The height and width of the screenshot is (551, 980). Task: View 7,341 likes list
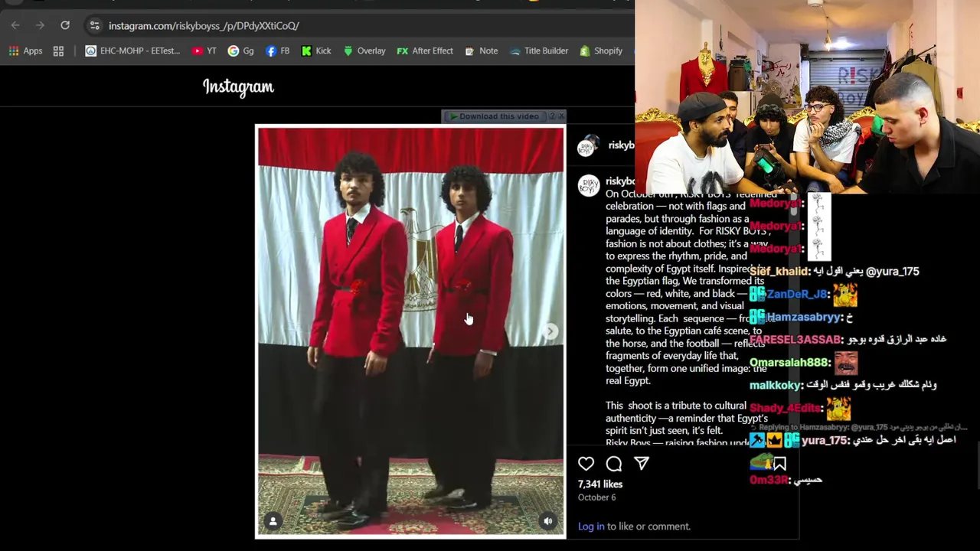(600, 484)
